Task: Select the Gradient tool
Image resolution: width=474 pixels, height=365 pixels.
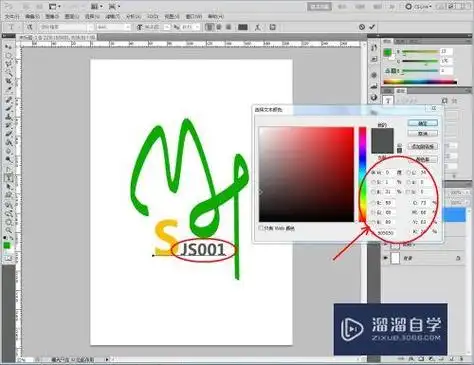Action: coord(8,143)
